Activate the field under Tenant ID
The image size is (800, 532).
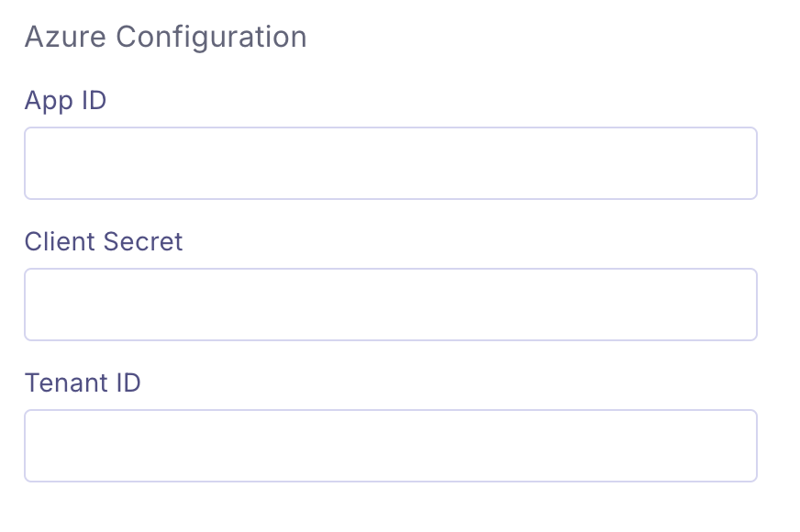[x=390, y=446]
